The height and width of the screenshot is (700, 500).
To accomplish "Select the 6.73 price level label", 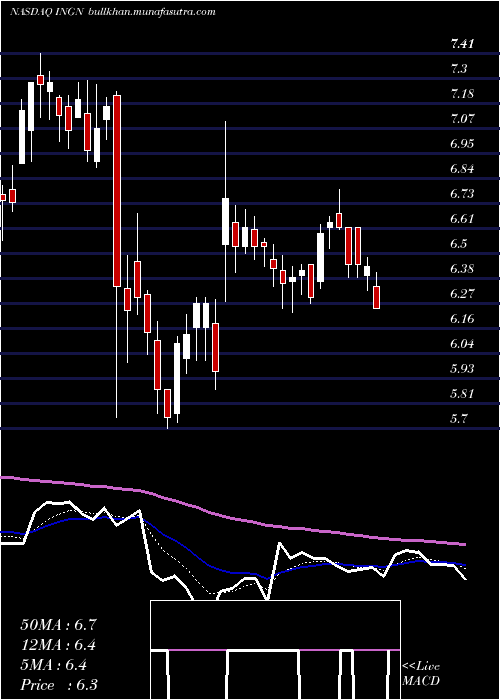I will coord(462,194).
